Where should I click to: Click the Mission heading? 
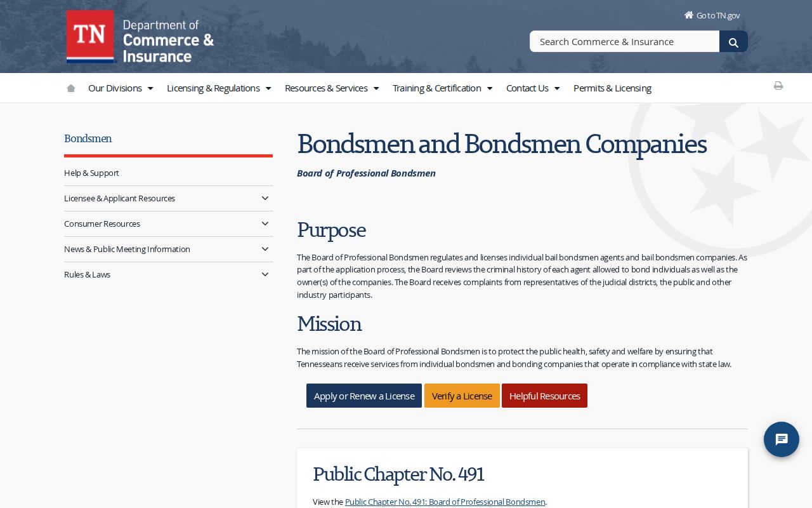pos(329,323)
